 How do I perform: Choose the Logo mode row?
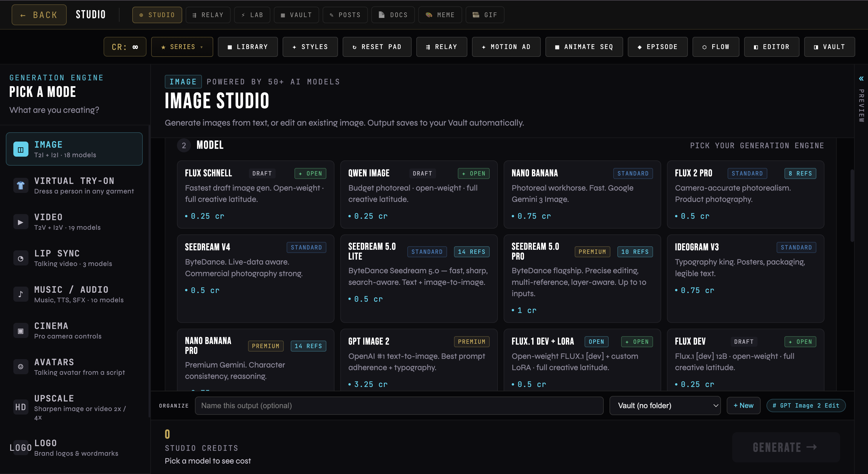(x=74, y=448)
